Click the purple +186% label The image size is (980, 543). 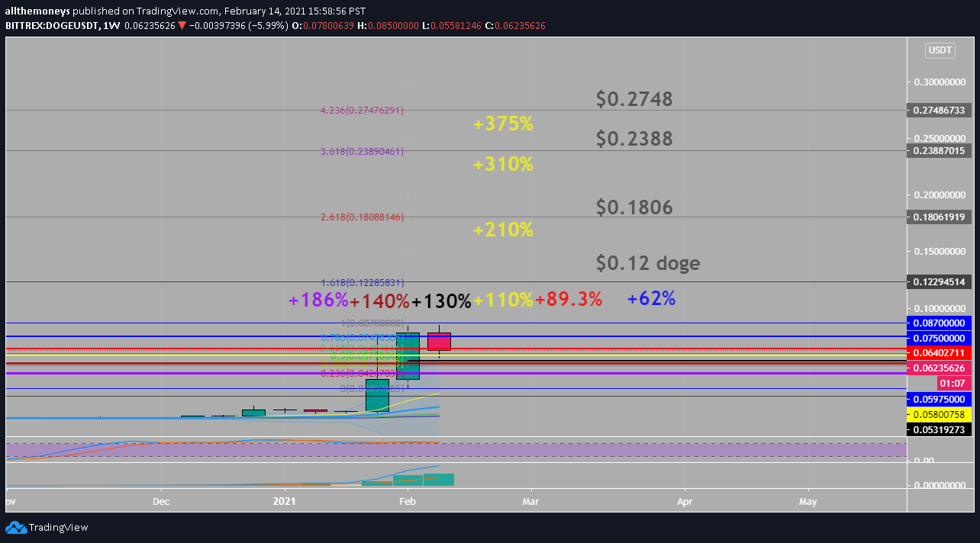pyautogui.click(x=318, y=300)
